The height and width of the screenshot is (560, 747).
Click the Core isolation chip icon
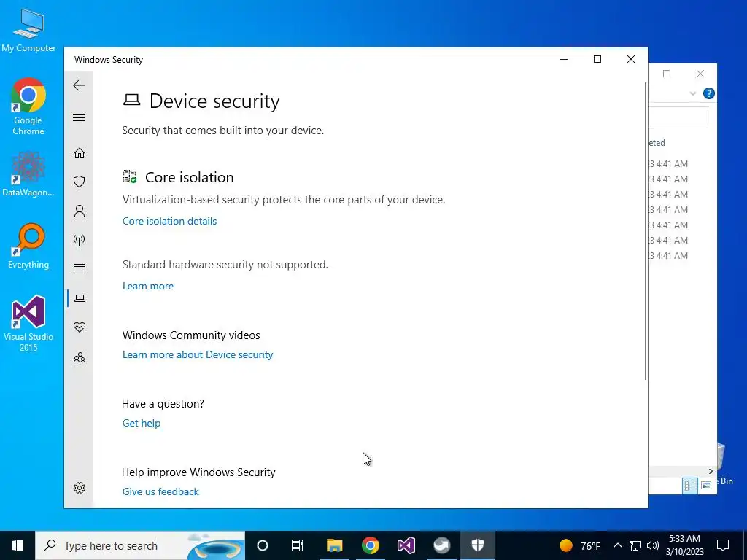point(130,176)
